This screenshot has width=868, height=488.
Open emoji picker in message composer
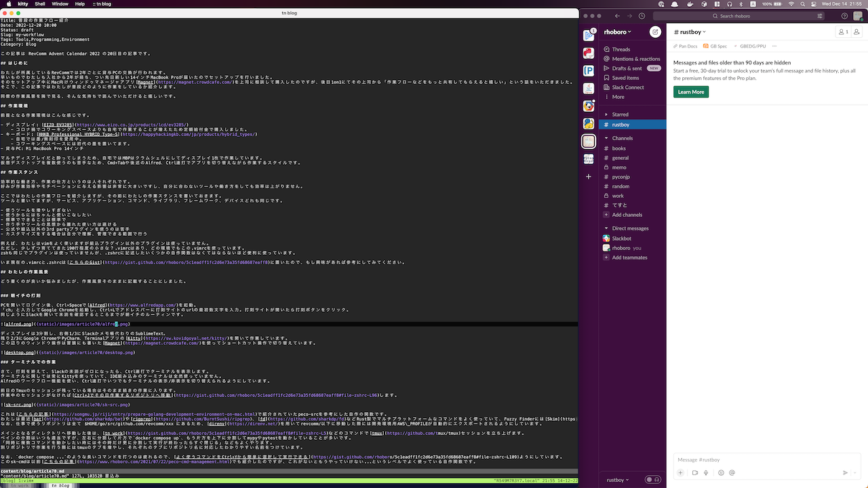pyautogui.click(x=721, y=472)
